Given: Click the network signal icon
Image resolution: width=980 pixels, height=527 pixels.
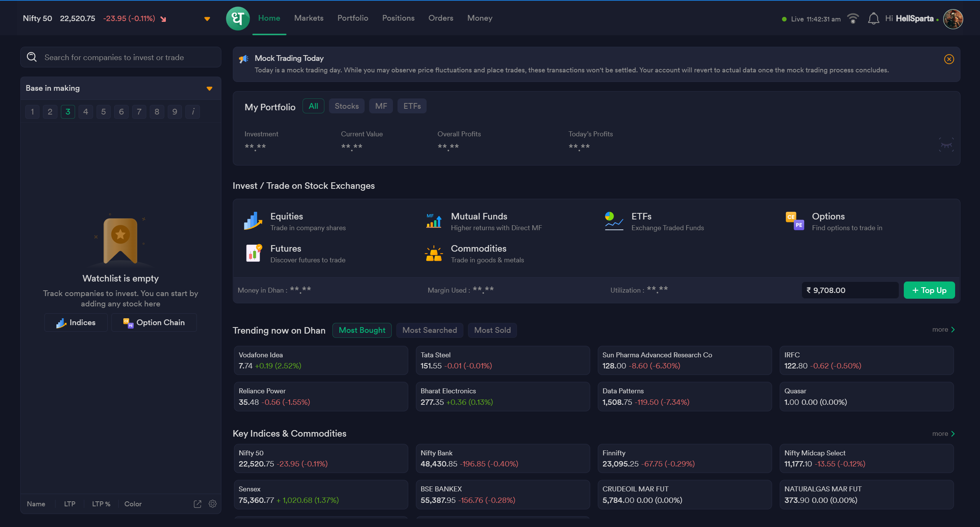Looking at the screenshot, I should click(853, 18).
